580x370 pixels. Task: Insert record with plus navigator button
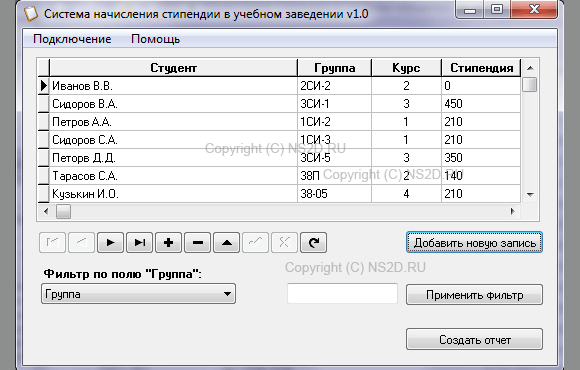(x=168, y=243)
